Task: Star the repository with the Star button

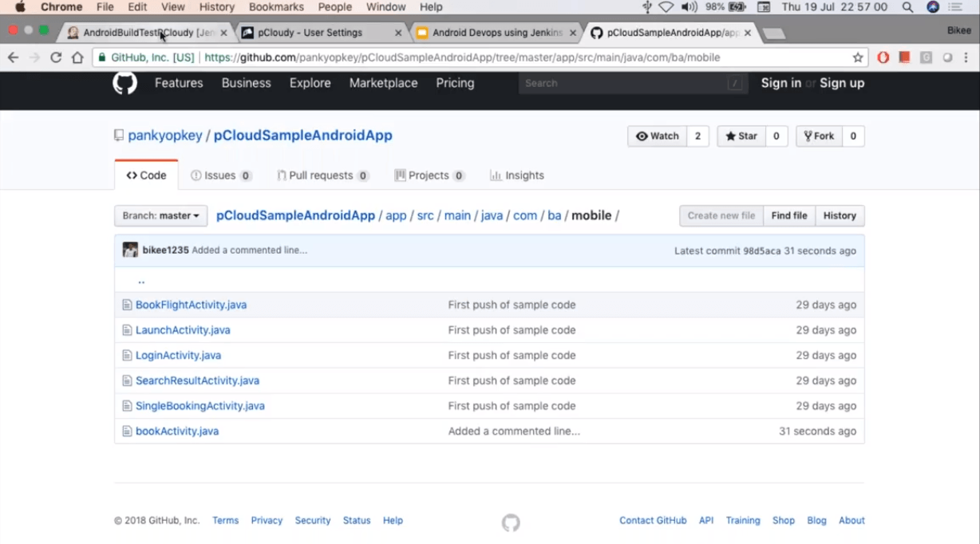Action: 741,136
